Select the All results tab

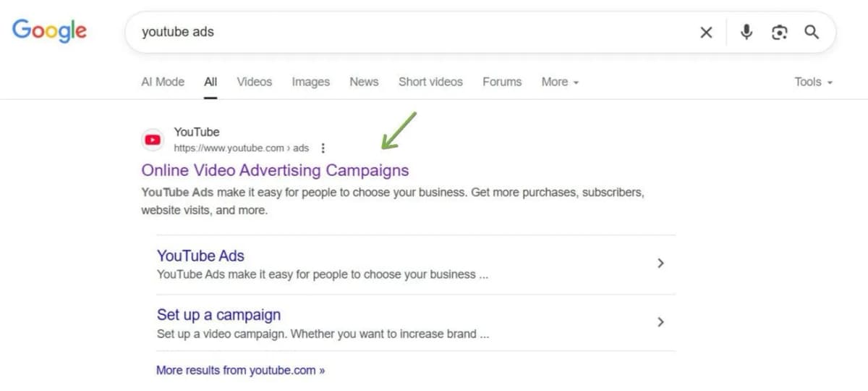[210, 82]
